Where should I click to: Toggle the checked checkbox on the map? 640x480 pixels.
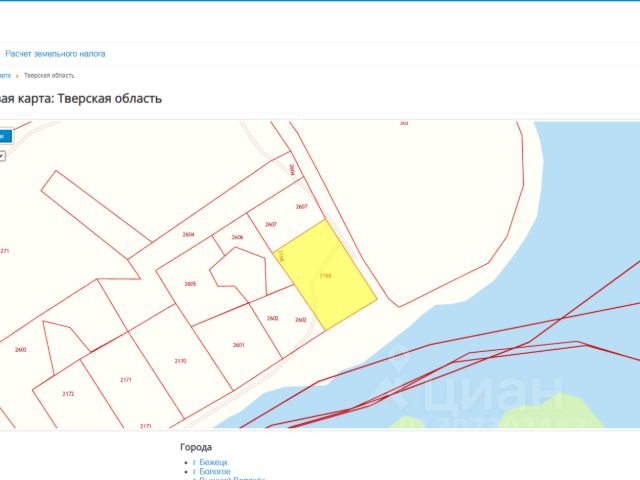2,156
